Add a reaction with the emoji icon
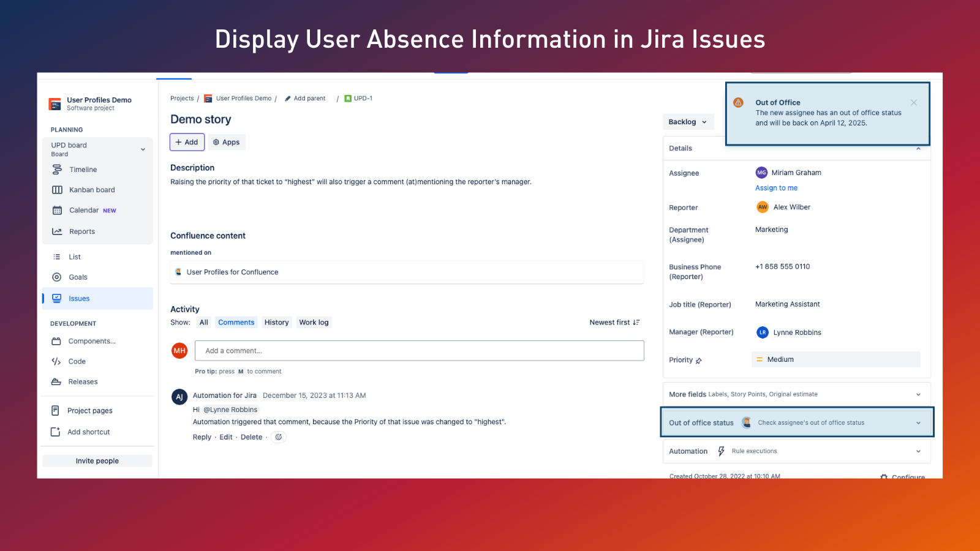The image size is (980, 551). [279, 437]
